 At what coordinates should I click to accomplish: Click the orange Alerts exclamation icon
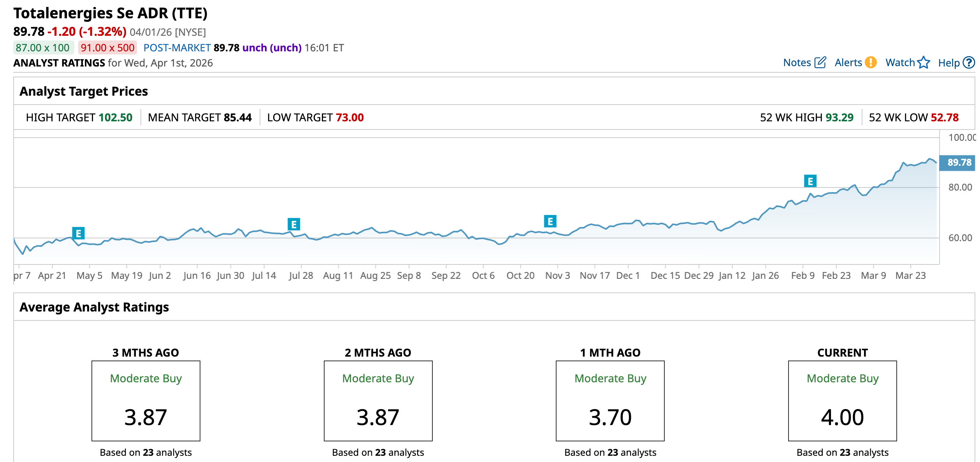pyautogui.click(x=870, y=63)
